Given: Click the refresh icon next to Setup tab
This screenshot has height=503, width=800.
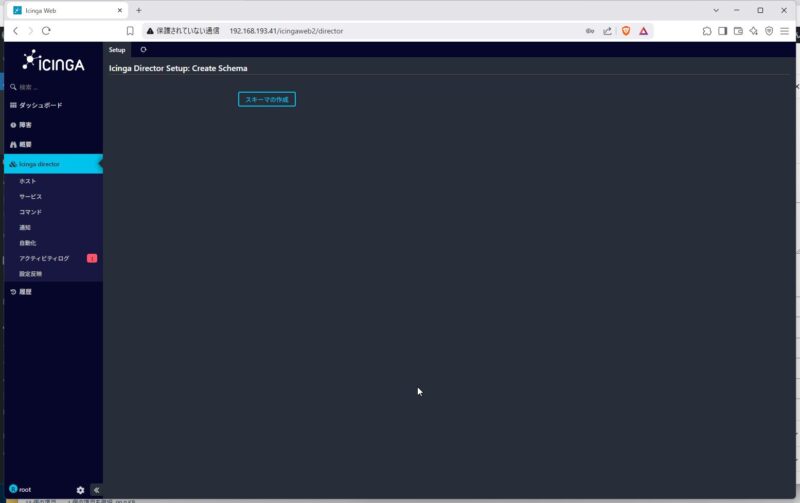Looking at the screenshot, I should coord(143,49).
